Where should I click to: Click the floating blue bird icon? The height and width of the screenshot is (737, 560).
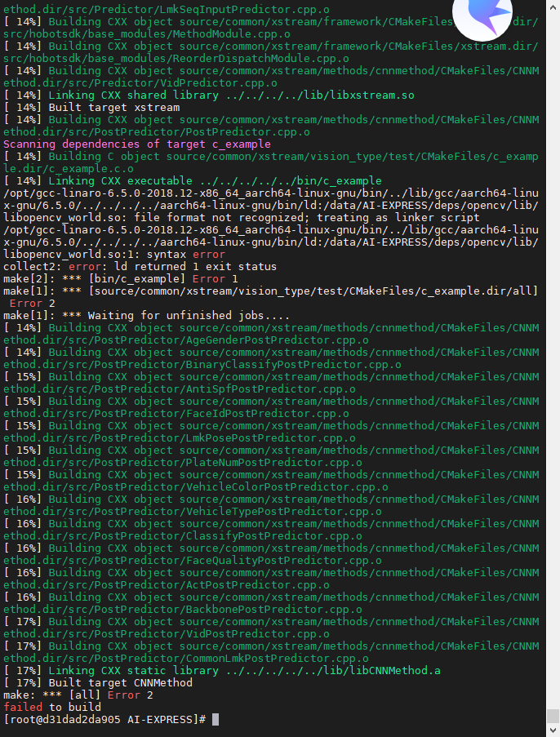(x=482, y=16)
